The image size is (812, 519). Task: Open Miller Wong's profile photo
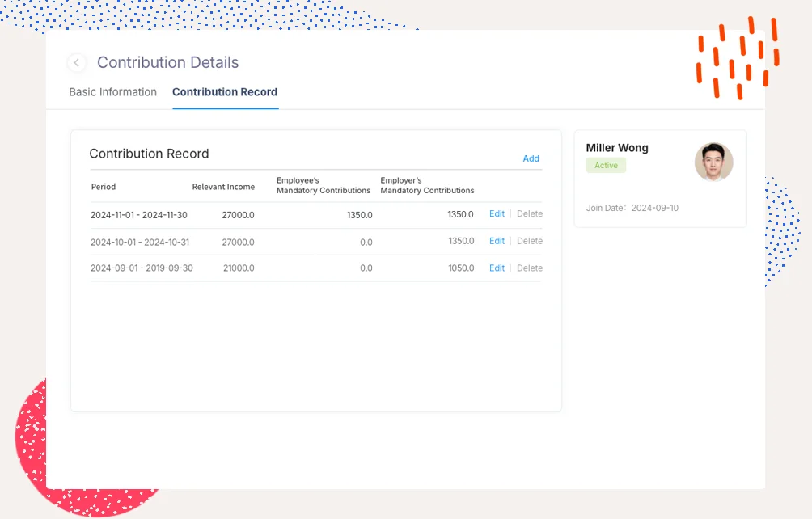tap(713, 162)
